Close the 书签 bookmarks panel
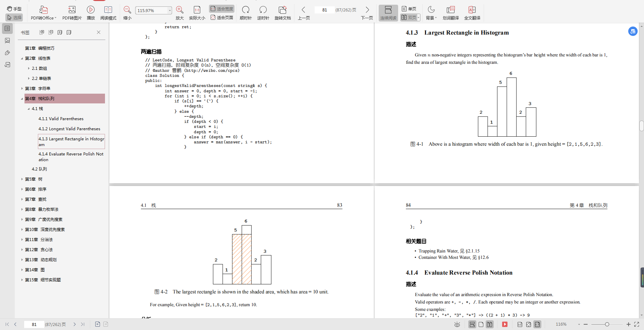Image resolution: width=644 pixels, height=330 pixels. pyautogui.click(x=99, y=32)
